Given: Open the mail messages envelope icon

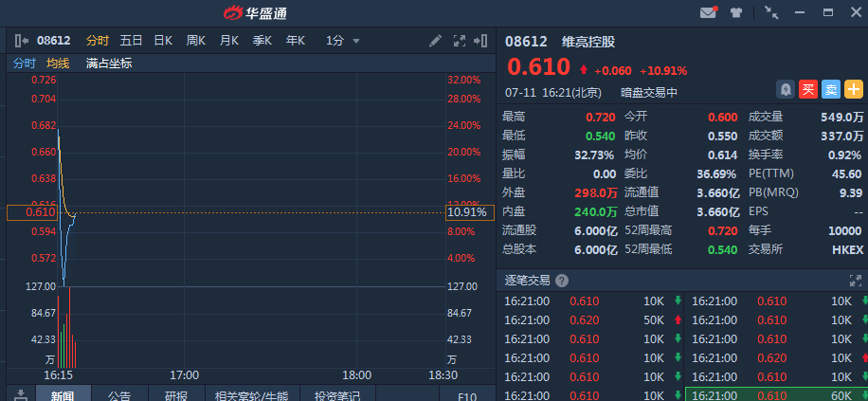Looking at the screenshot, I should (708, 12).
